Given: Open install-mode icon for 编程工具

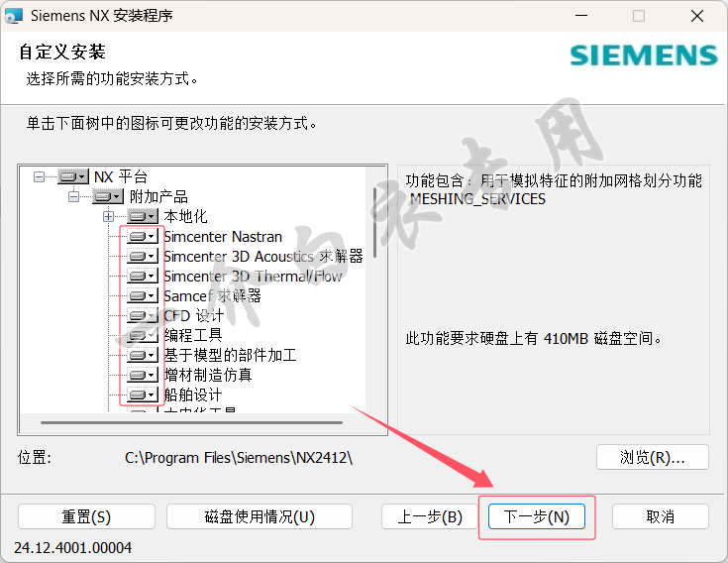Looking at the screenshot, I should pos(142,335).
